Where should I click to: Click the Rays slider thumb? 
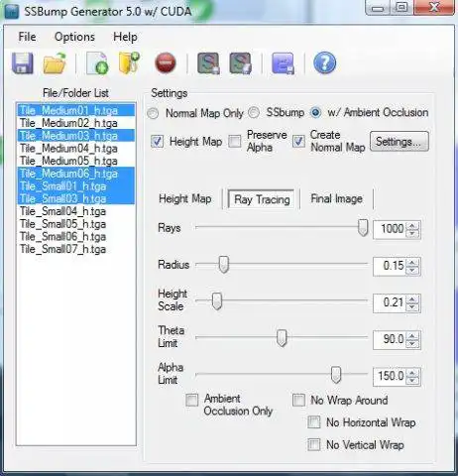pos(363,228)
